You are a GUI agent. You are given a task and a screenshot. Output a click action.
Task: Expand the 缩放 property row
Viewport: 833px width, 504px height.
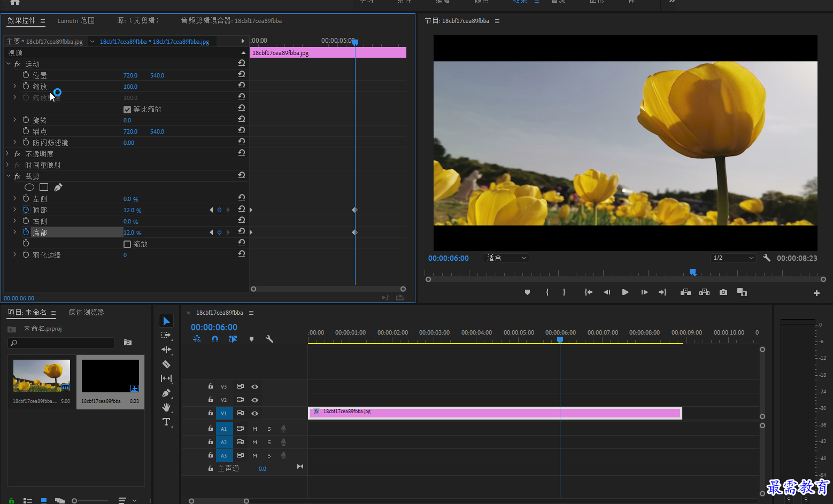click(14, 86)
